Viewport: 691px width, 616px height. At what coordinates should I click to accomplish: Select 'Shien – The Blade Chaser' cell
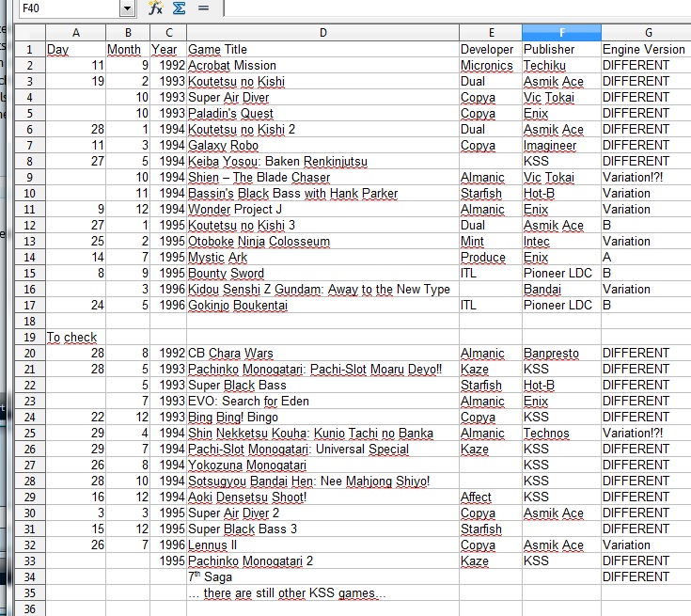[x=323, y=177]
